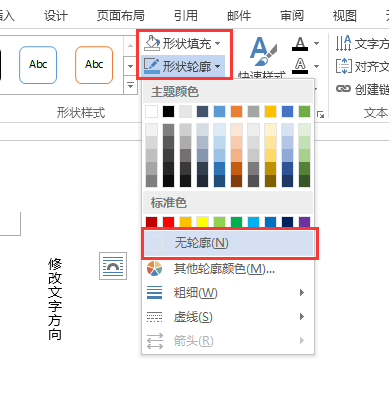Pick gold theme color swatch
The image size is (389, 403).
pyautogui.click(x=270, y=112)
